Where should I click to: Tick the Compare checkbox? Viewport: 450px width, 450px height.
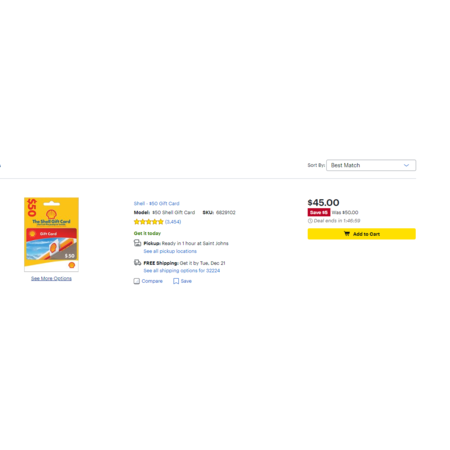[137, 281]
